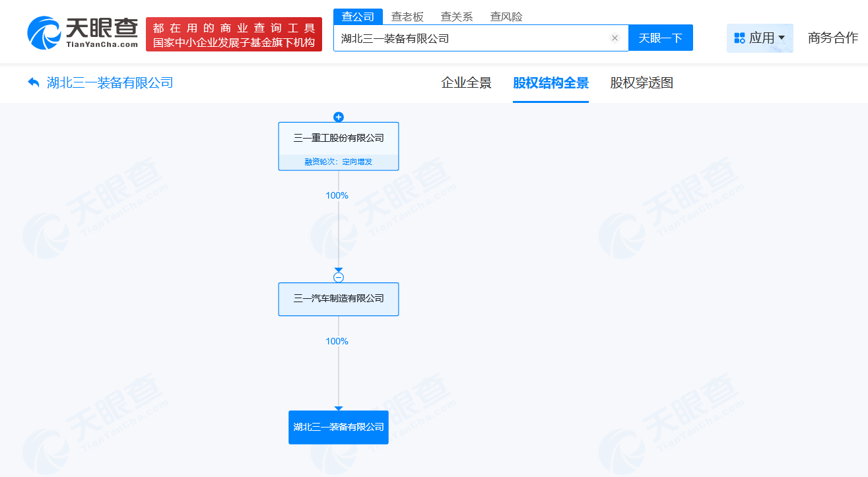The width and height of the screenshot is (868, 477).
Task: Switch to the 查关系 search tab
Action: point(457,16)
